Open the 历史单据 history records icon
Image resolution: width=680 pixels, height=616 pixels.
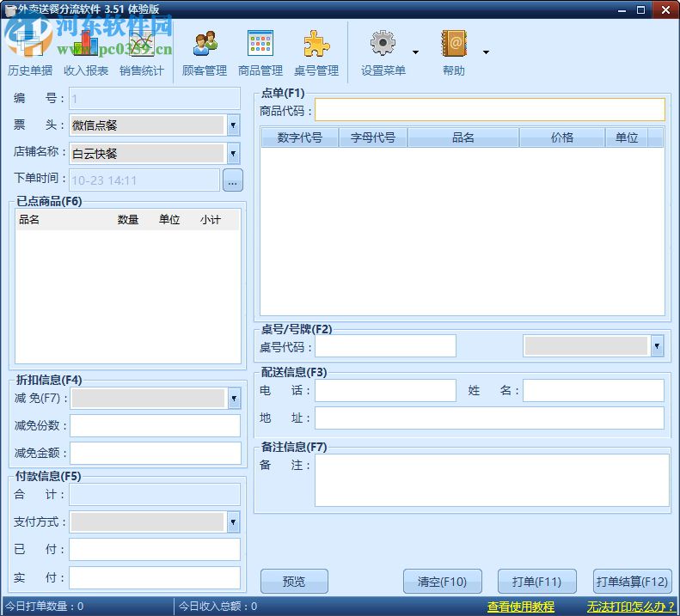[29, 53]
